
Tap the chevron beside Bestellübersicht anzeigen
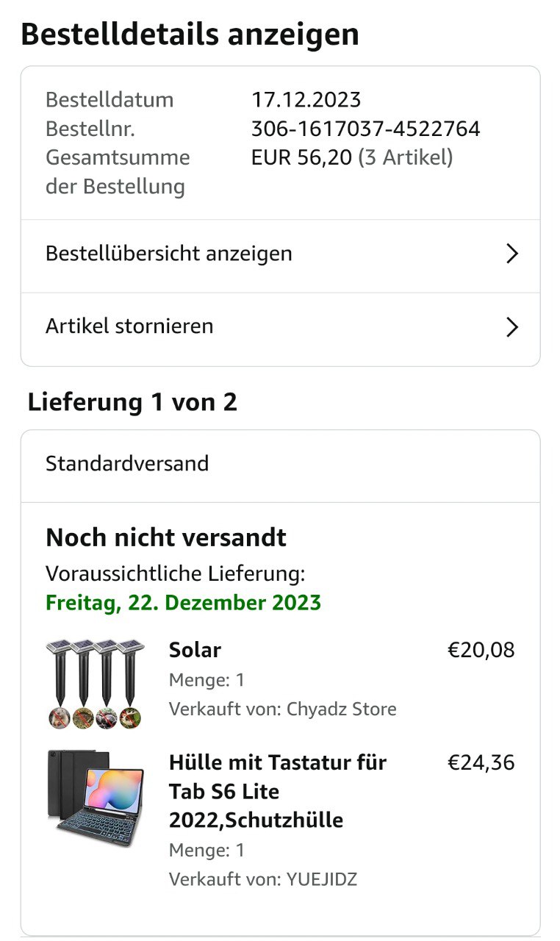[x=512, y=254]
